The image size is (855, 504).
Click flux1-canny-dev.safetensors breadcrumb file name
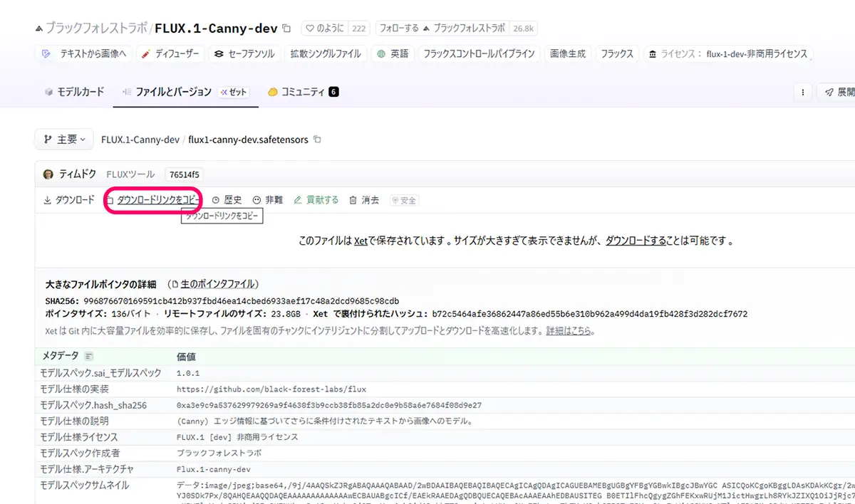click(248, 140)
